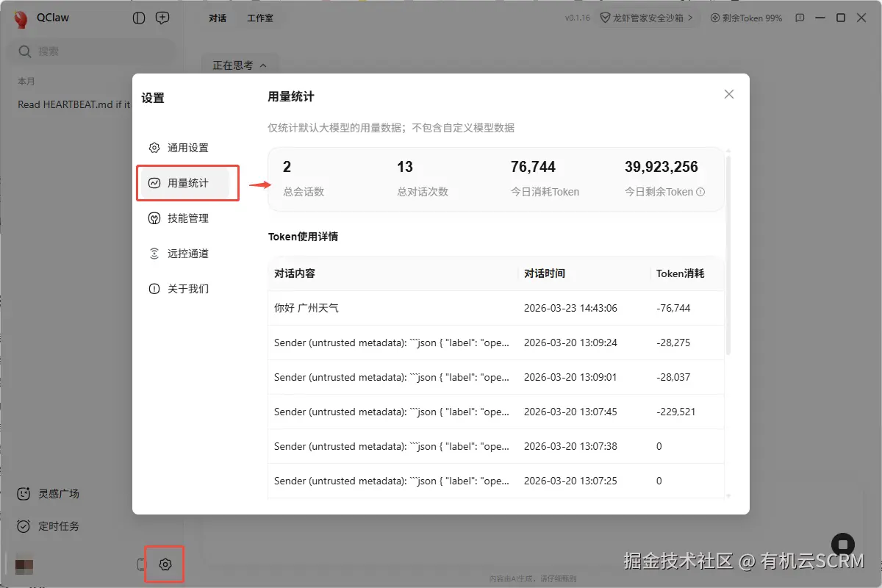Screen dimensions: 882x588
Task: Click the timestamp 2026-03-20 13:09:24
Action: [570, 343]
